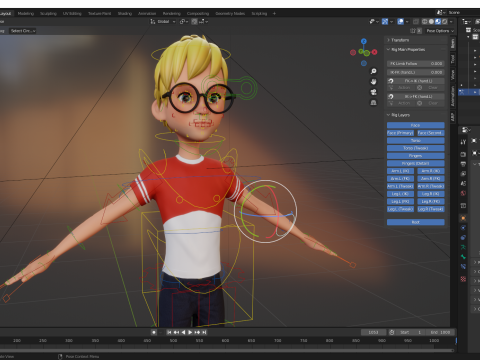Select solid viewport shading sphere

(431, 22)
